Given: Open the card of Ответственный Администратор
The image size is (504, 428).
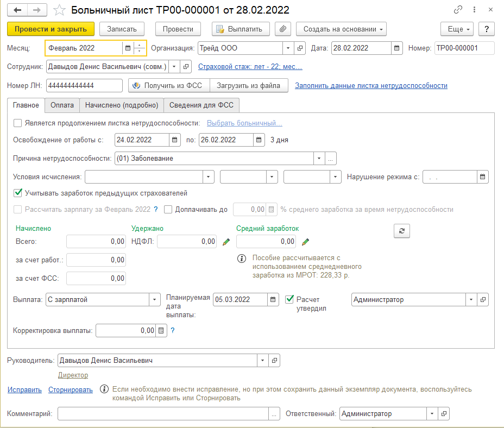Looking at the screenshot, I should 444,413.
